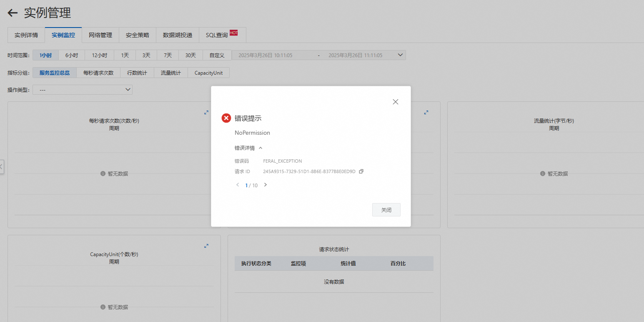
Task: Click the info icon in the 每秒请求次数 chart
Action: pos(103,174)
